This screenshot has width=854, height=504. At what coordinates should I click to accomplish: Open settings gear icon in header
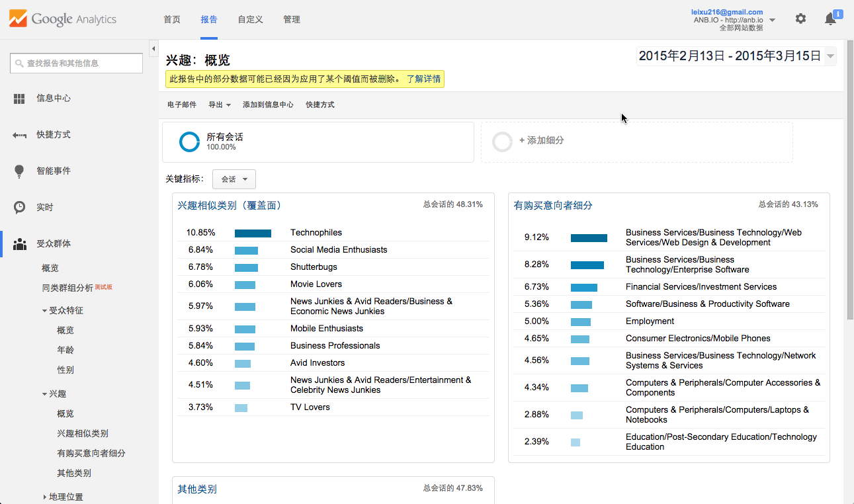pyautogui.click(x=800, y=19)
